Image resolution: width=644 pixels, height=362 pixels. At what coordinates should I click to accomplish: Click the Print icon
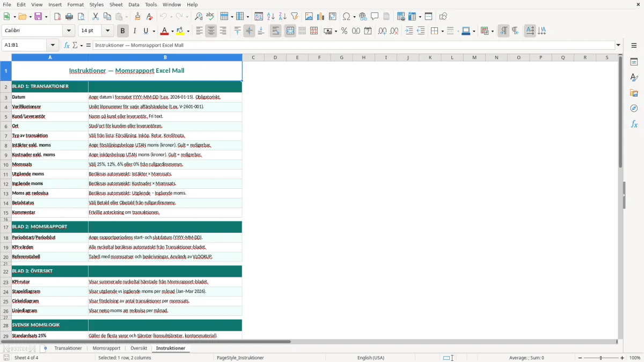[69, 17]
